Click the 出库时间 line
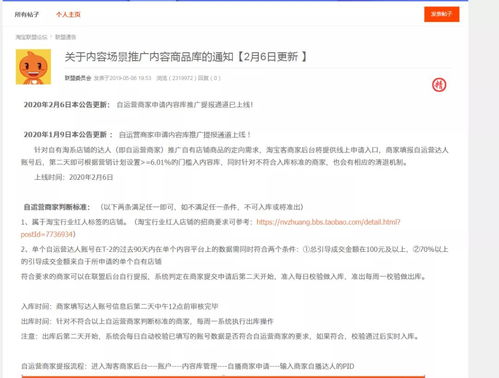Image resolution: width=499 pixels, height=378 pixels. (x=147, y=321)
